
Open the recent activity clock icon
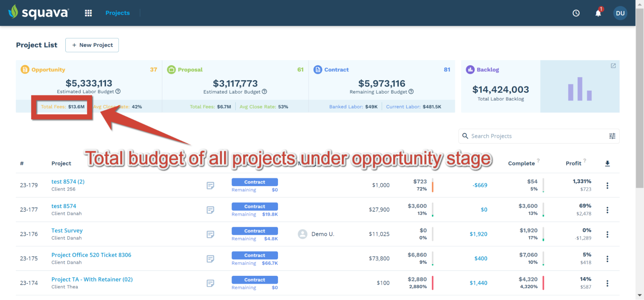[x=576, y=13]
